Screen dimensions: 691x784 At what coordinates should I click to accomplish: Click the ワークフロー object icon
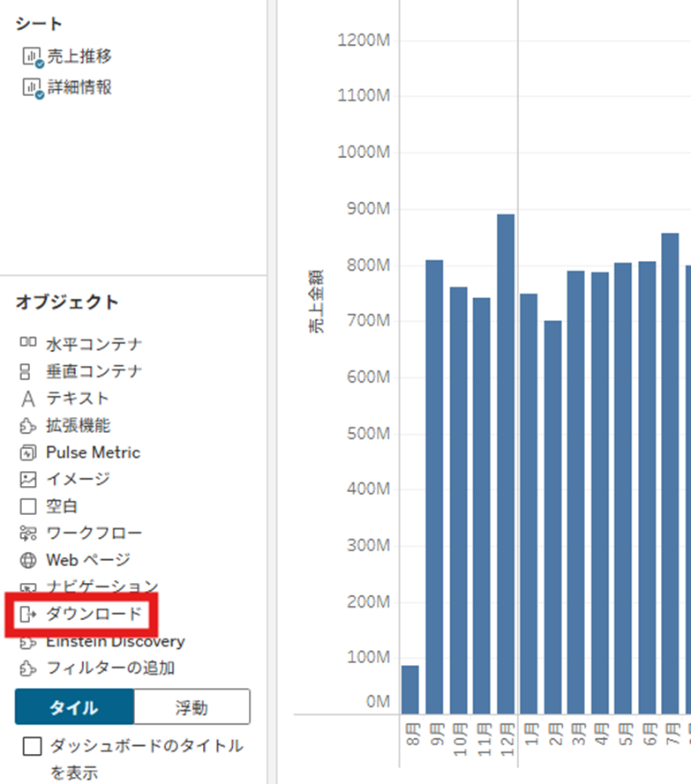[x=28, y=534]
